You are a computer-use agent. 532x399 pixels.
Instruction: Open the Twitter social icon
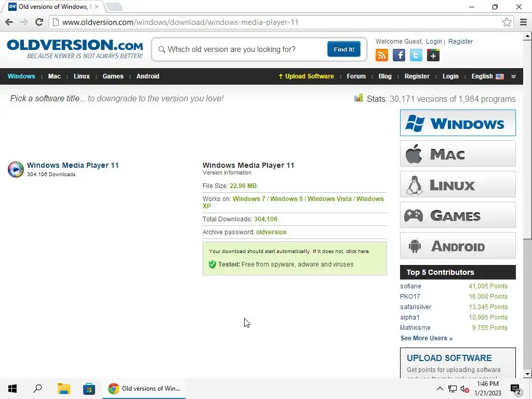click(416, 55)
